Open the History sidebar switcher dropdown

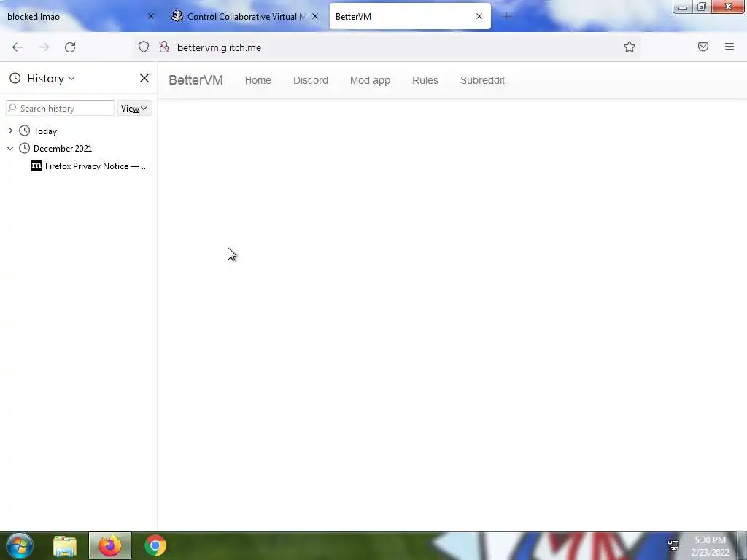click(x=50, y=79)
